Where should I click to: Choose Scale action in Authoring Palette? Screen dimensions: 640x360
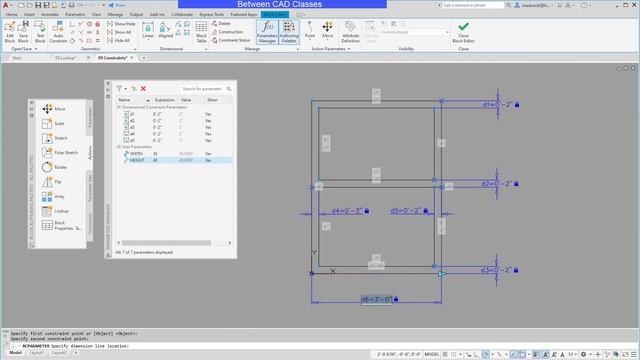pyautogui.click(x=53, y=123)
